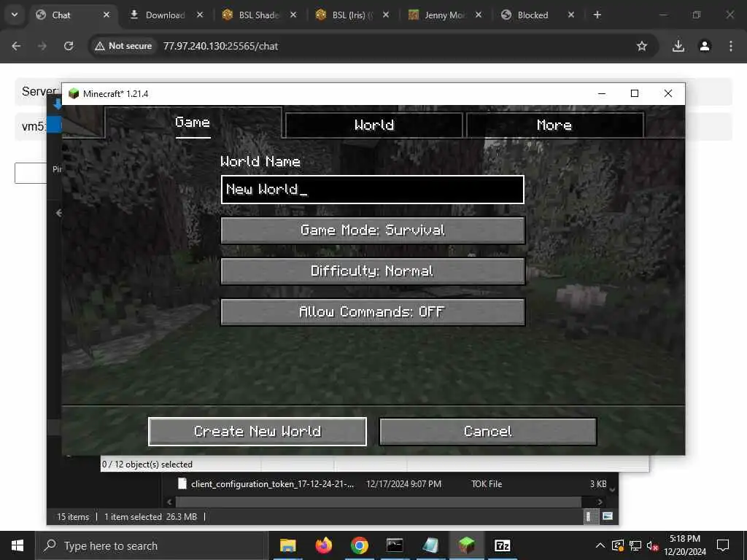Show hidden system tray icons

pyautogui.click(x=600, y=545)
